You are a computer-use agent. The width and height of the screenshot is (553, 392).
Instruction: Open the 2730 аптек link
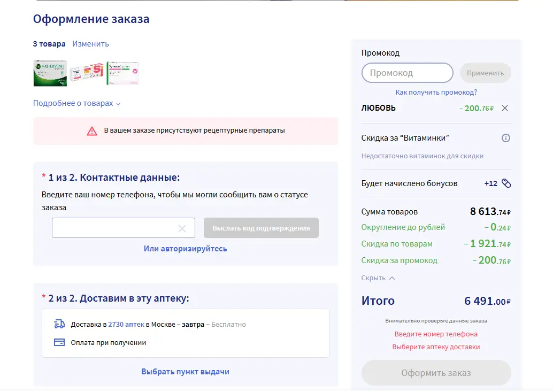tap(126, 324)
